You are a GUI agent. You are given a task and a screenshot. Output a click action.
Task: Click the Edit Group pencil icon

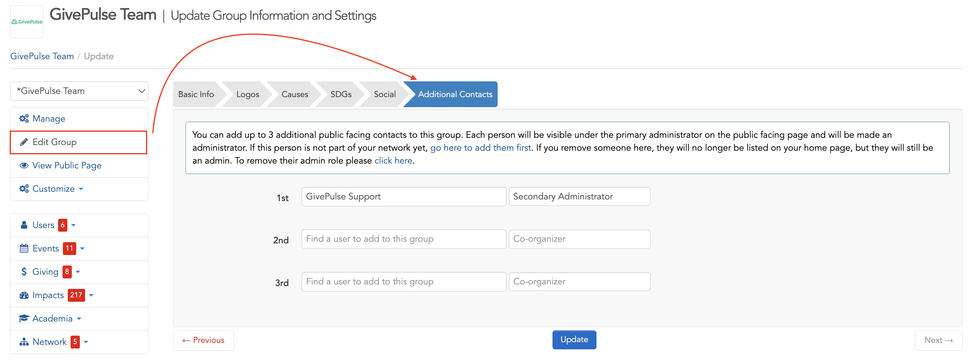pyautogui.click(x=24, y=142)
